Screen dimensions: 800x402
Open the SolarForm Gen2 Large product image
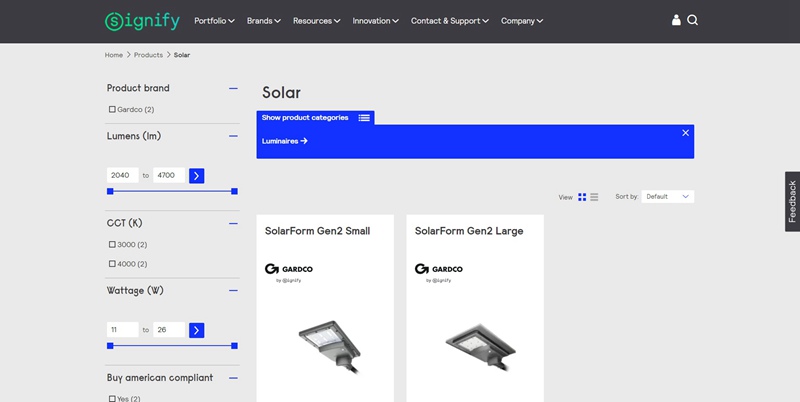(480, 346)
